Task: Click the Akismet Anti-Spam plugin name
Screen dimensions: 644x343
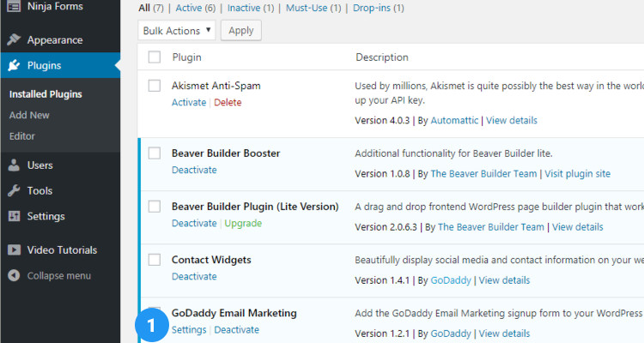Action: pos(216,86)
